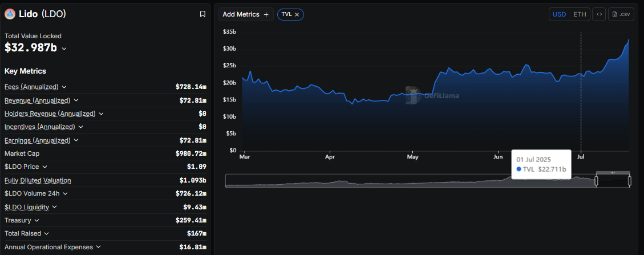Switch chart denomination to ETH
Screen dimensions: 644x255
point(580,14)
